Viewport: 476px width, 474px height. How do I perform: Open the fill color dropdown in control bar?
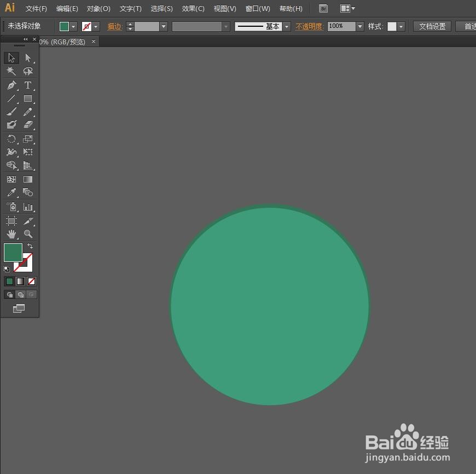(73, 26)
